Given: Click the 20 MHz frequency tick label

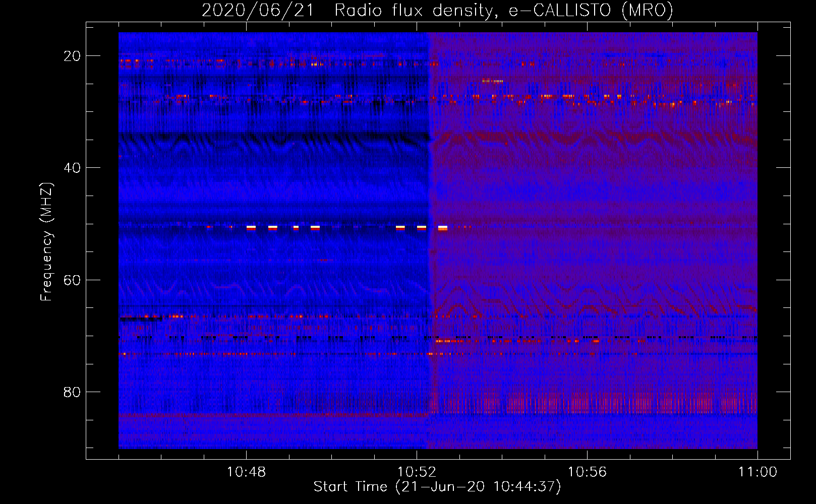Looking at the screenshot, I should click(x=72, y=56).
